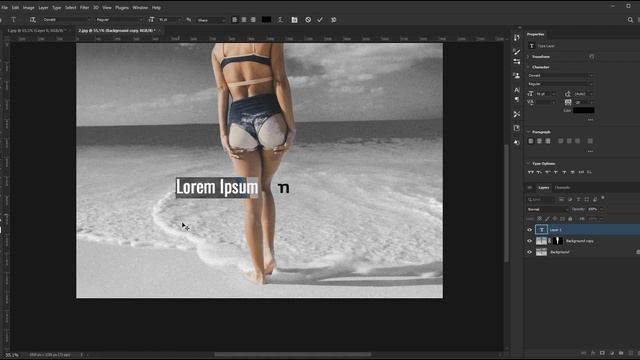Viewport: 640px width, 360px height.
Task: Click the horizontal scrollbar below the canvas
Action: coord(293,354)
